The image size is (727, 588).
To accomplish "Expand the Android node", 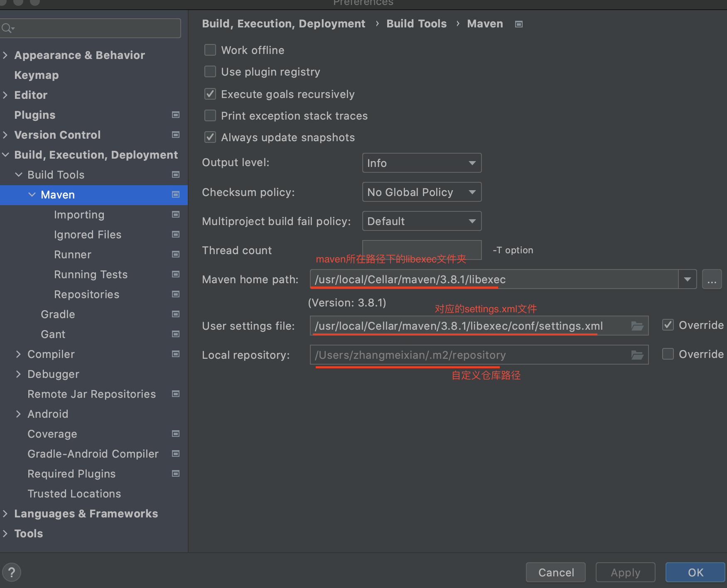I will (x=19, y=414).
